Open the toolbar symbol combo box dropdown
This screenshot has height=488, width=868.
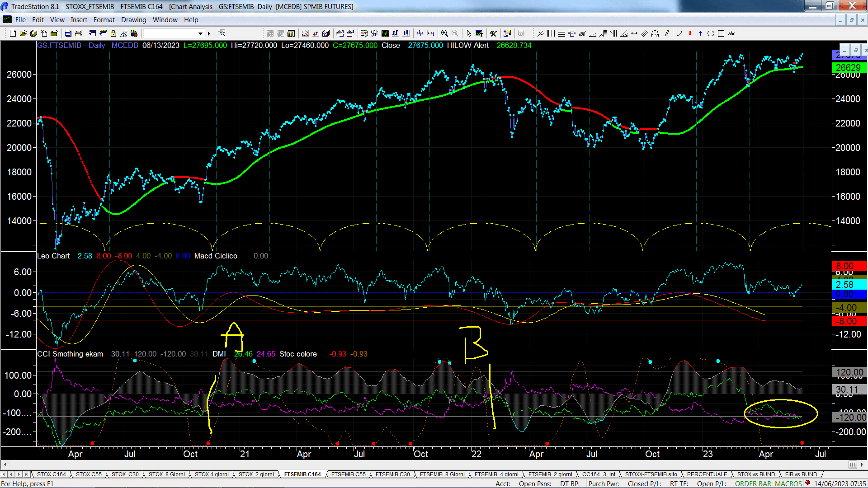(200, 33)
